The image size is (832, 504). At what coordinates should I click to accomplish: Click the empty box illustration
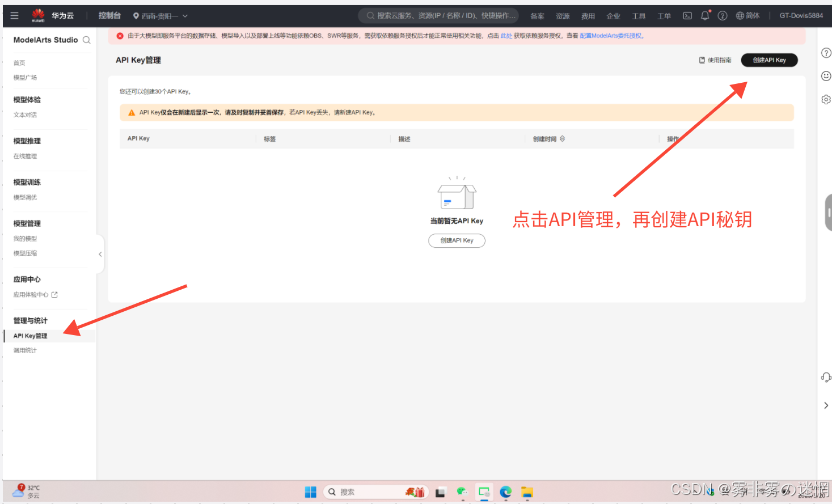coord(457,193)
